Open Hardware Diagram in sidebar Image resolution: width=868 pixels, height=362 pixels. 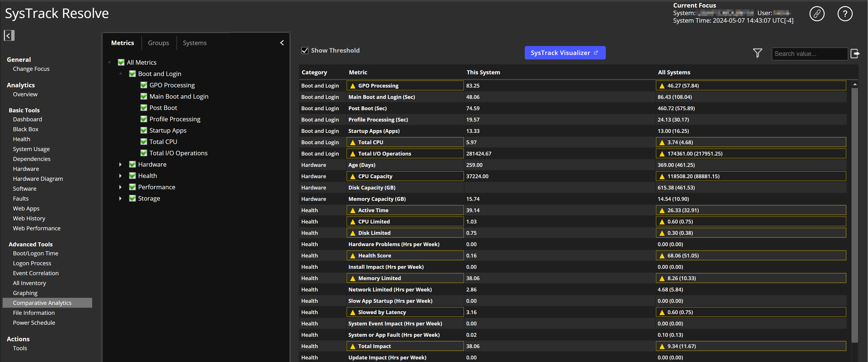(x=38, y=179)
